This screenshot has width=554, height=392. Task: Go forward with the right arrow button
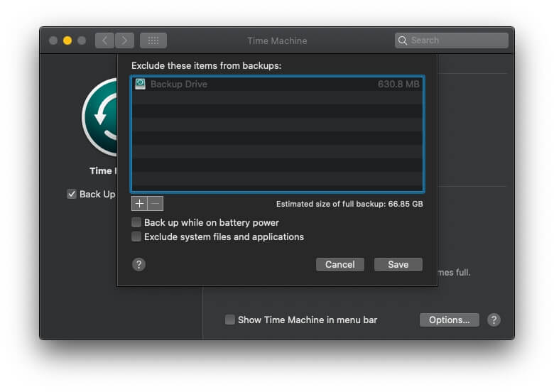point(124,40)
